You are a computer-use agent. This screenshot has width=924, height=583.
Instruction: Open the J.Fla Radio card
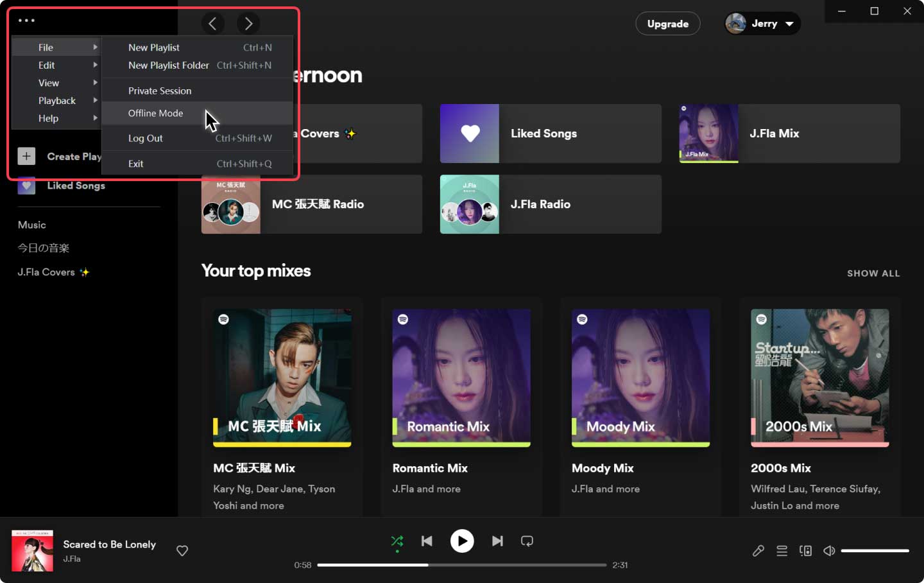click(551, 204)
